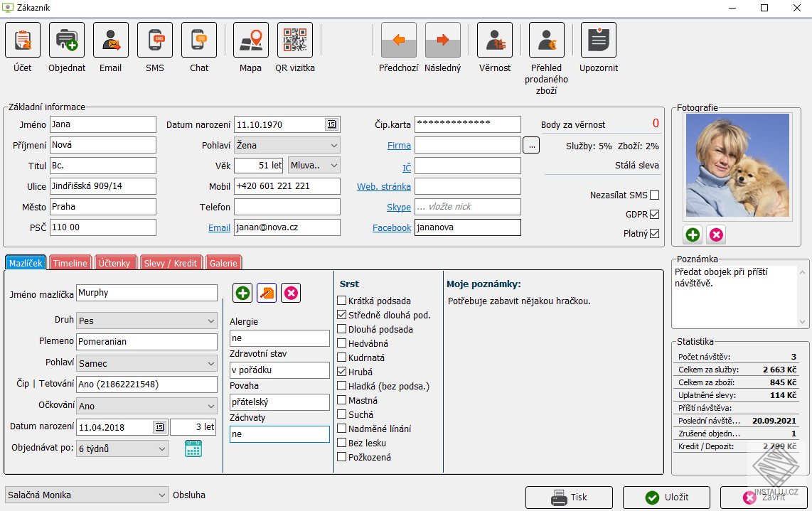
Task: Open the scheduling calendar next to Objednávat po
Action: 193,448
